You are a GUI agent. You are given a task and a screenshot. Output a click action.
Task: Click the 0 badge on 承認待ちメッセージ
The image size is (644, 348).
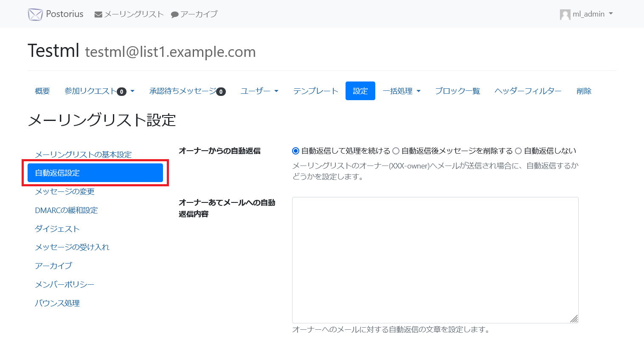(221, 91)
